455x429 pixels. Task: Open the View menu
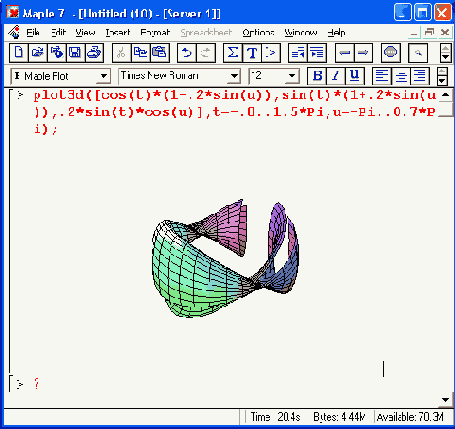tap(85, 32)
